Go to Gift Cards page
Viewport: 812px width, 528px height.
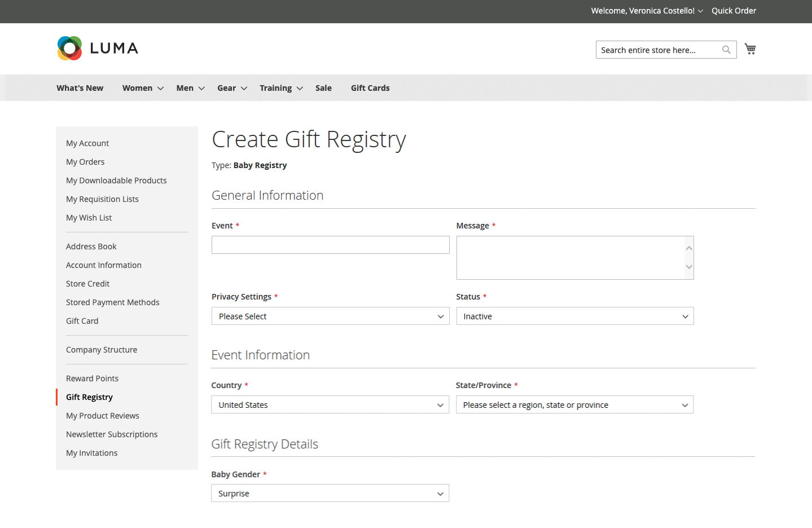370,88
